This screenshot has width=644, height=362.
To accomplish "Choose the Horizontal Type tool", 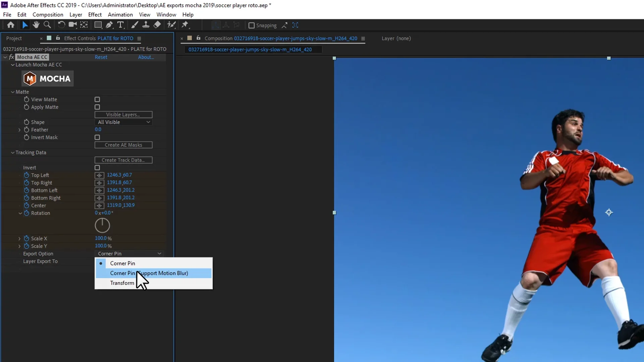I will pos(121,25).
